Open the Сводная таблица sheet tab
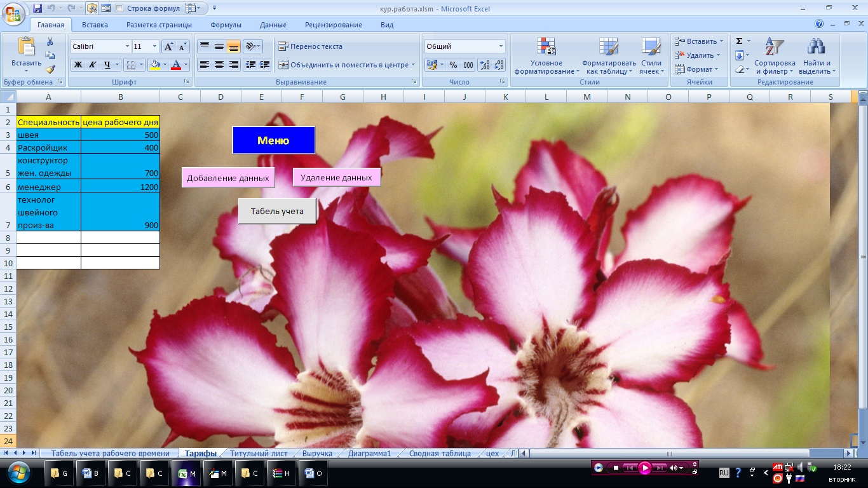This screenshot has height=488, width=868. point(440,453)
